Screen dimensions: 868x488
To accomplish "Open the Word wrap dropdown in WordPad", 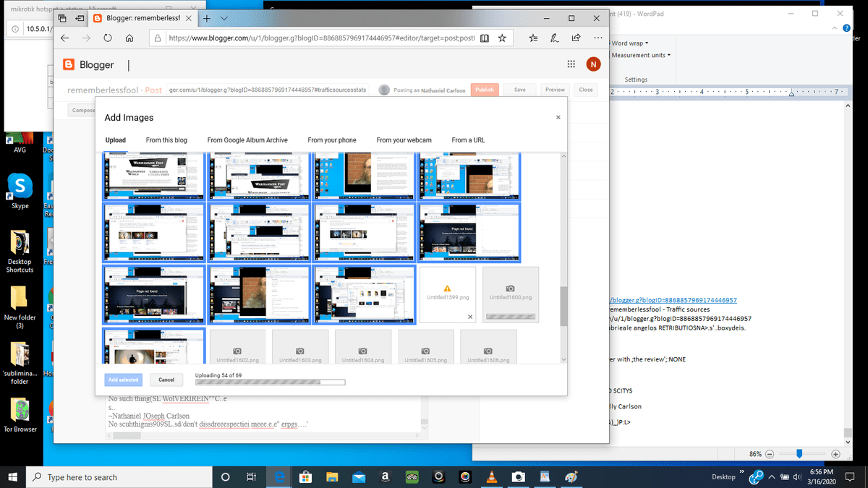I will pyautogui.click(x=630, y=43).
